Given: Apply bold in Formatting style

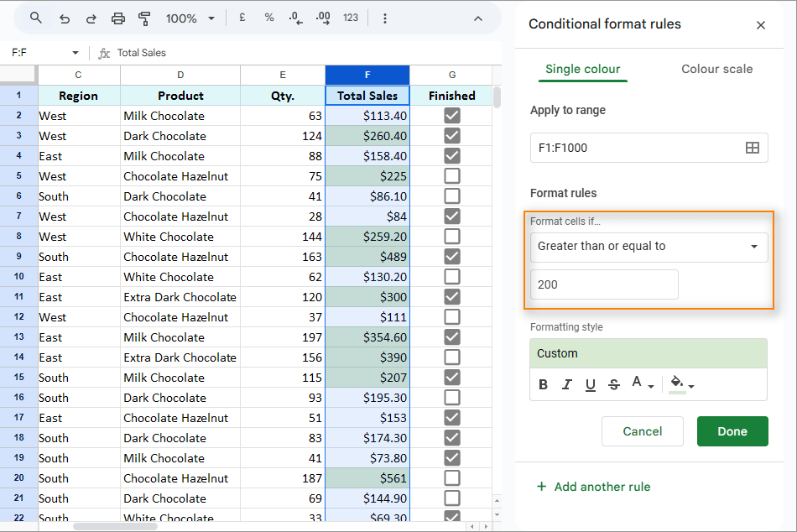Looking at the screenshot, I should 543,384.
